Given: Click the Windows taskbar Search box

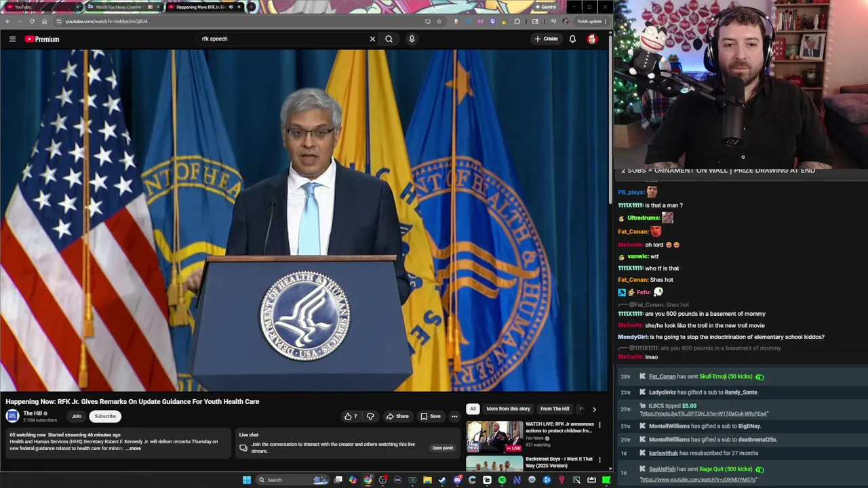Looking at the screenshot, I should pos(293,480).
